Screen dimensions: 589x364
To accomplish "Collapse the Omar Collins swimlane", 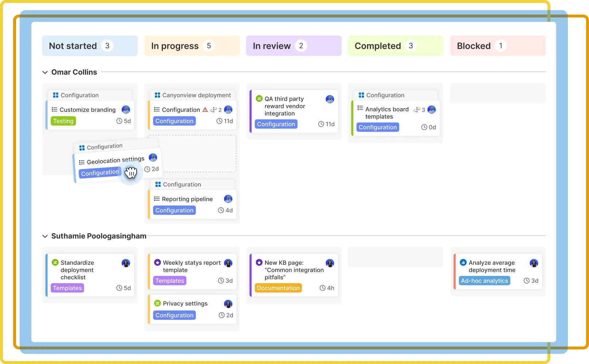I will click(45, 72).
